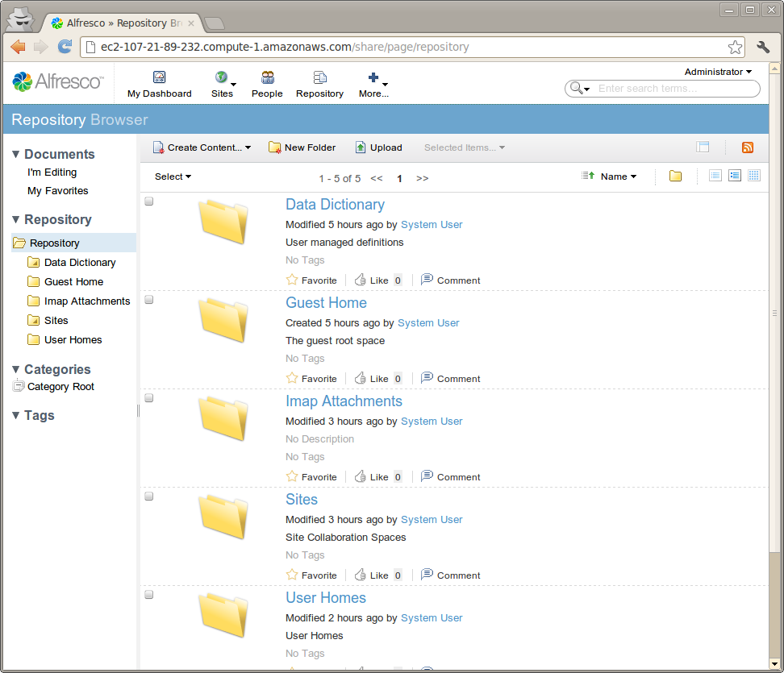Click the New Folder button
784x673 pixels.
coord(302,147)
